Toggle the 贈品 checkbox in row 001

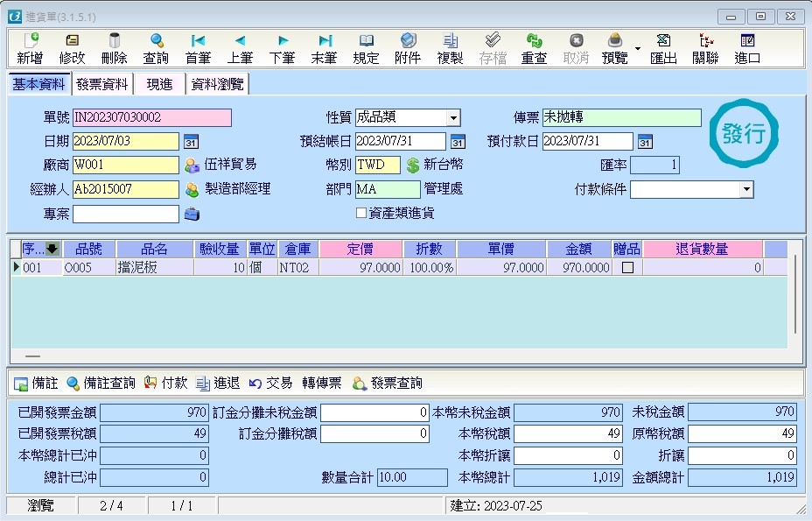coord(627,267)
